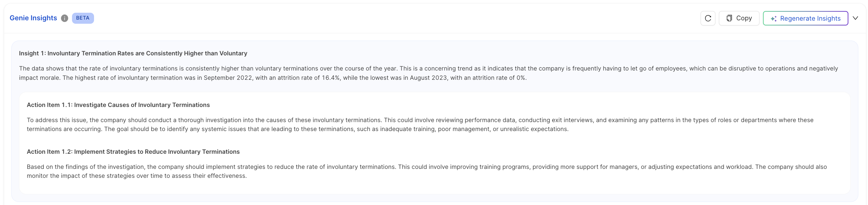Screen dimensions: 868x205
Task: Click the paragraph mentioning September 2022 attrition
Action: pyautogui.click(x=428, y=73)
